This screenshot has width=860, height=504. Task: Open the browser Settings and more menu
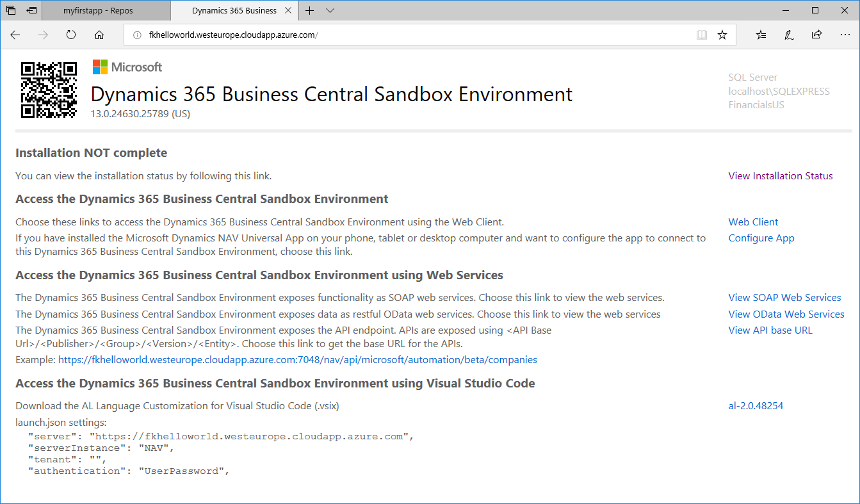click(844, 35)
